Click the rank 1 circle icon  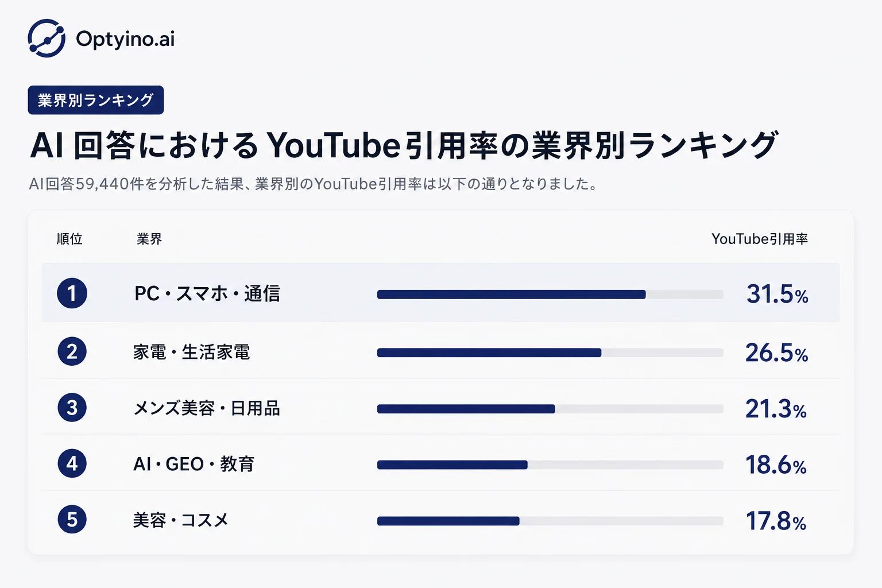click(72, 293)
